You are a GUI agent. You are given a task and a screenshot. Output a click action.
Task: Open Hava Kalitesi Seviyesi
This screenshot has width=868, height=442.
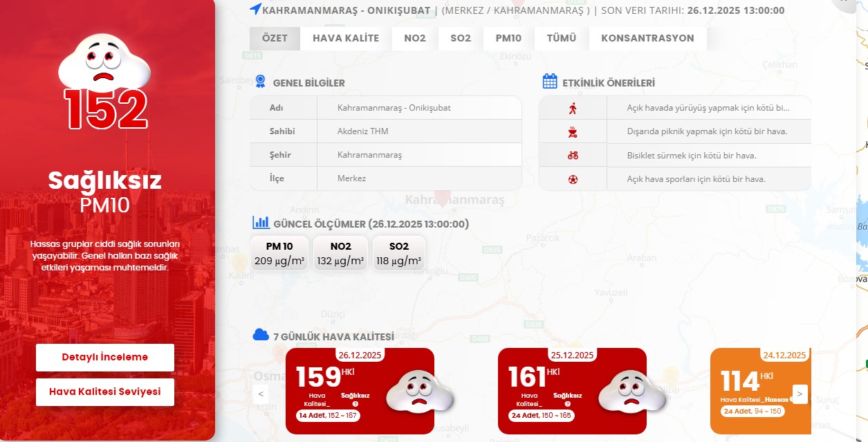(x=104, y=392)
